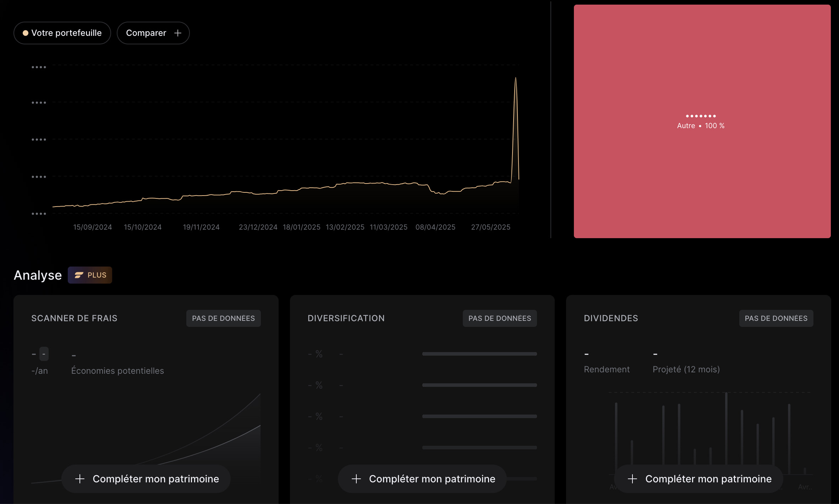Click plus icon in Diversification complete button

[356, 479]
